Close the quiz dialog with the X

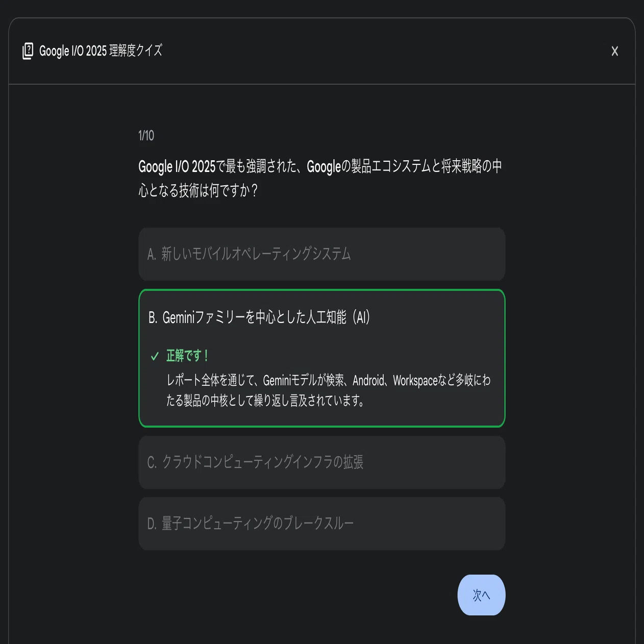pos(614,51)
